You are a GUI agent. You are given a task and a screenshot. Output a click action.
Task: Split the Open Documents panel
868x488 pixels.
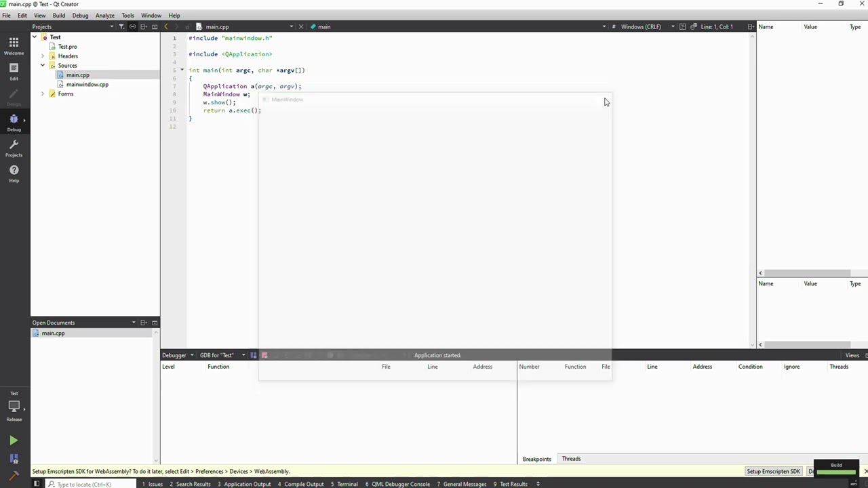144,323
